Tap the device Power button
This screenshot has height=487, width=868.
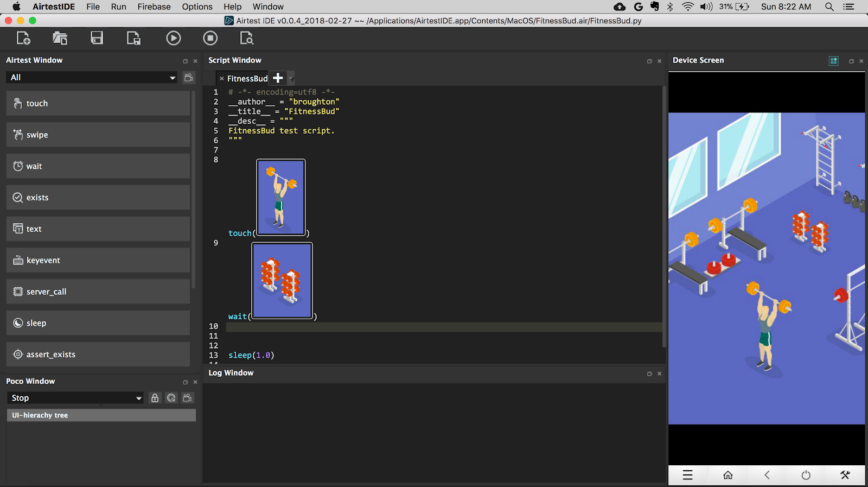pos(806,475)
